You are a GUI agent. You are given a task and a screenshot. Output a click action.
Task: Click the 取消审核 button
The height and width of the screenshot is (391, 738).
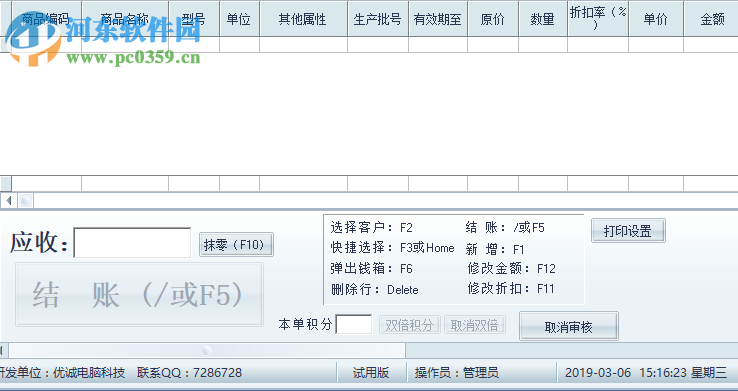click(569, 326)
